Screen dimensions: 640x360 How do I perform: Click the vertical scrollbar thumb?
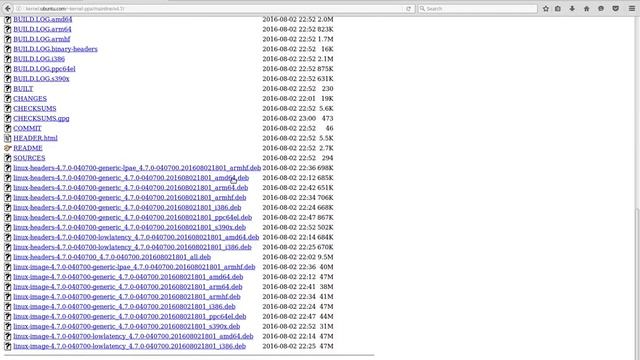637,284
